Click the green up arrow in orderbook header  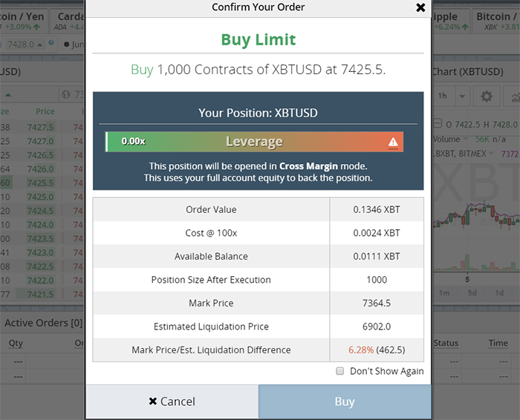[8, 95]
